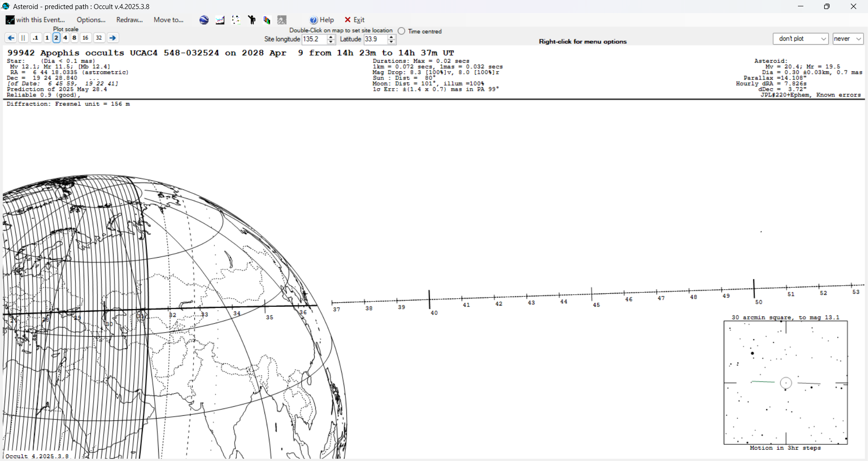Select plot scale 2

[56, 38]
